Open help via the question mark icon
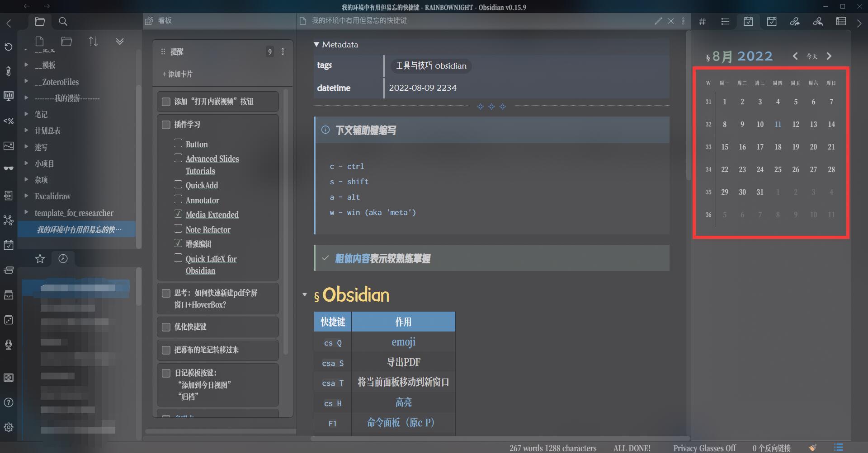 pos(9,402)
